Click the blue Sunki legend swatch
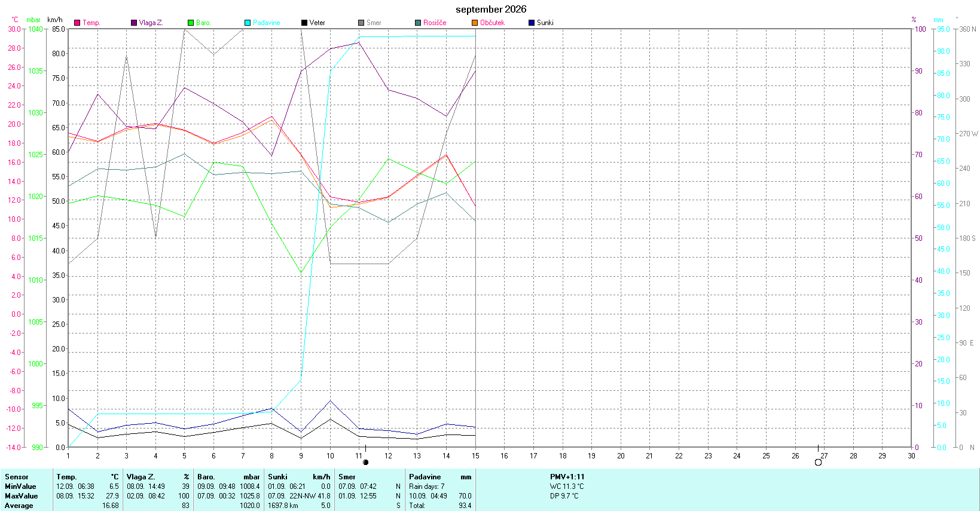980x511 pixels. [532, 23]
